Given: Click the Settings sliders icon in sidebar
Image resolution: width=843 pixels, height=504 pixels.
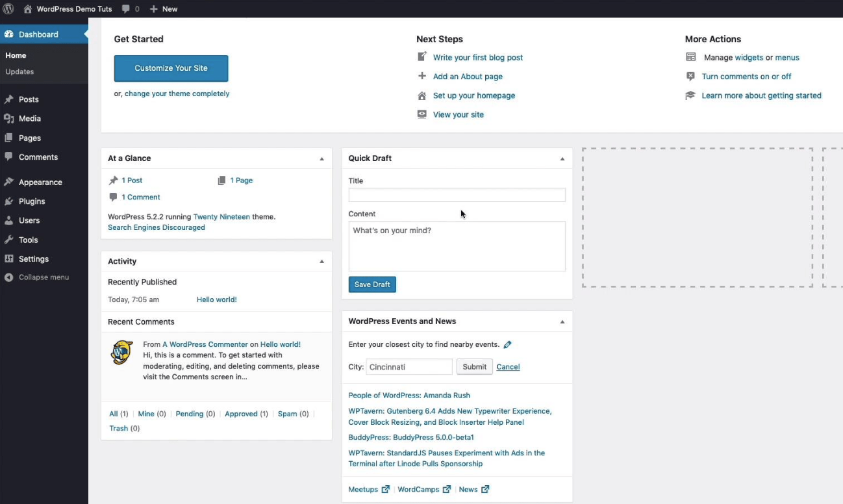Looking at the screenshot, I should click(9, 259).
